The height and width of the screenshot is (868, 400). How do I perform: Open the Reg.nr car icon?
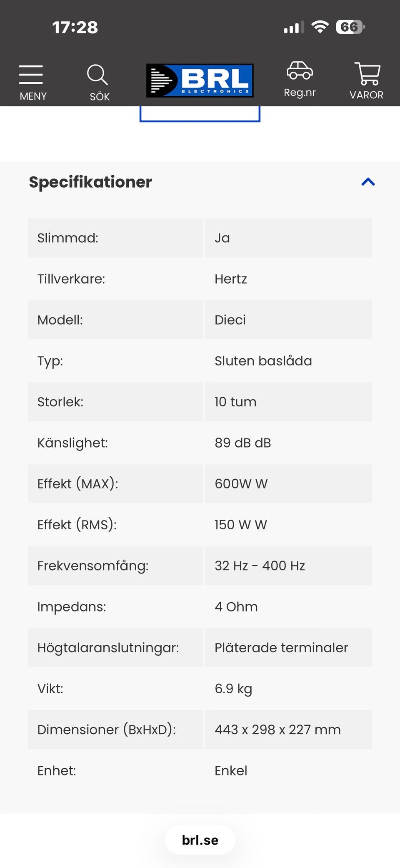point(300,71)
